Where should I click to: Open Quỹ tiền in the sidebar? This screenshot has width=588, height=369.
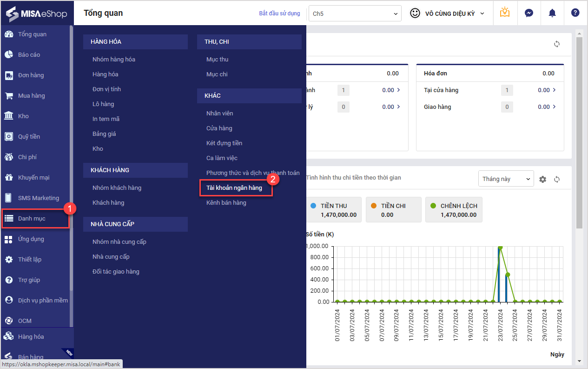coord(29,137)
